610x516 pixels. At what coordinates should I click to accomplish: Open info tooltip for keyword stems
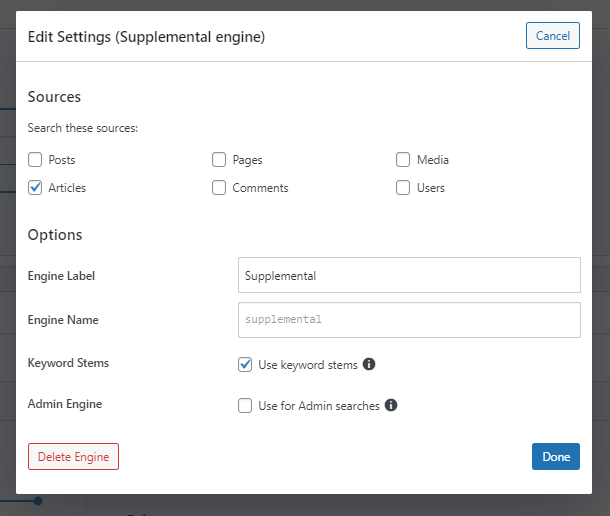(369, 364)
